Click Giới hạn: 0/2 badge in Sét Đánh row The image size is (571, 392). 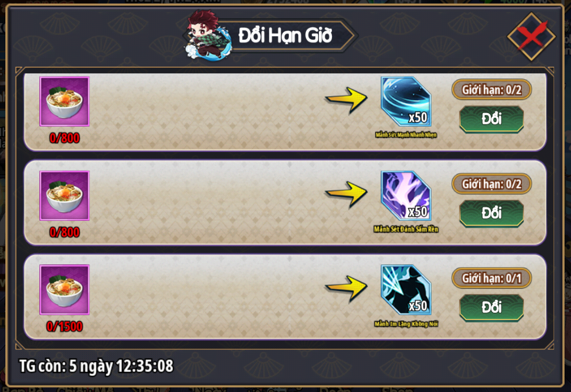click(x=492, y=184)
